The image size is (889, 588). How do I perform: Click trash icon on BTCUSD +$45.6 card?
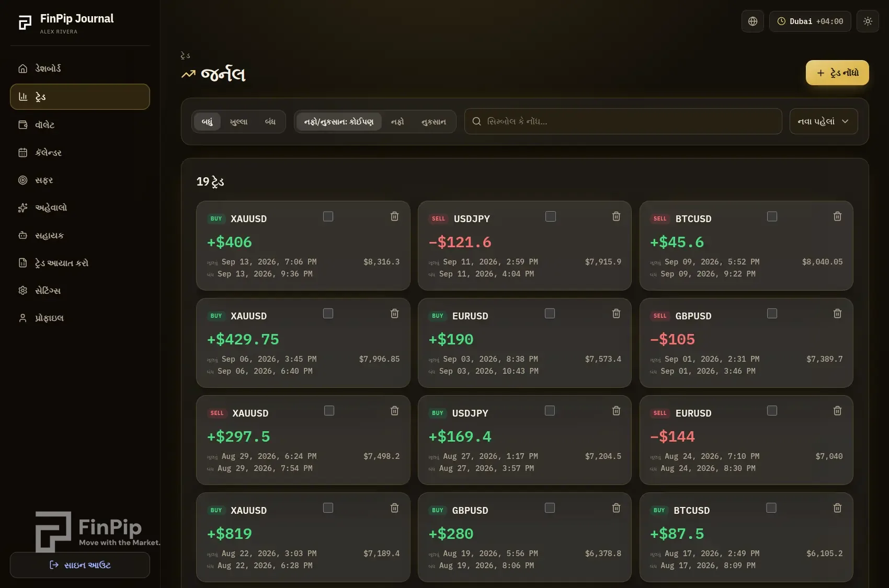(837, 216)
